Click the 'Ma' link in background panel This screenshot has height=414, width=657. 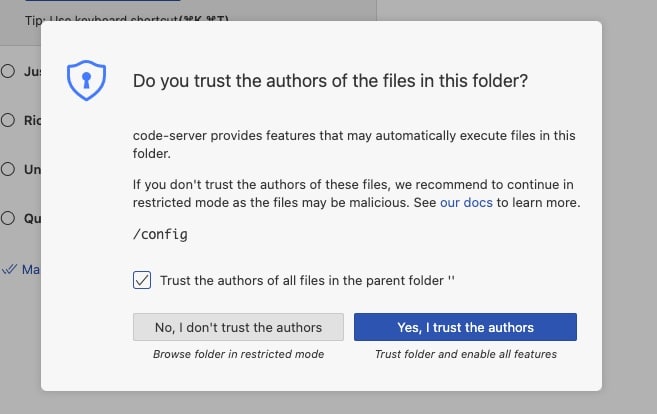[x=31, y=269]
